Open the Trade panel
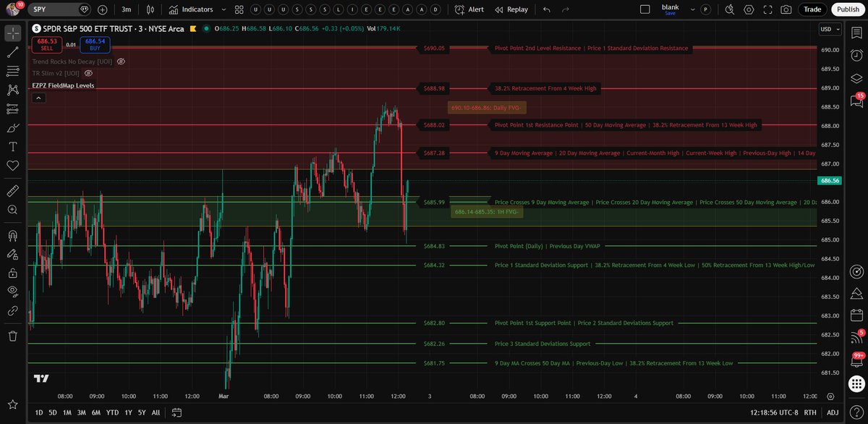Screen dimensions: 868x424 pos(812,9)
